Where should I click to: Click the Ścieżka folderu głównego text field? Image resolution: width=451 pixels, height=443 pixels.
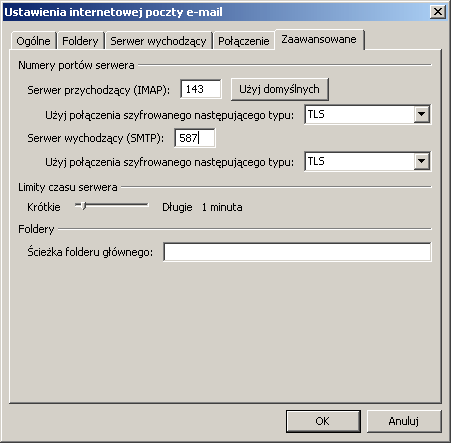coord(297,252)
